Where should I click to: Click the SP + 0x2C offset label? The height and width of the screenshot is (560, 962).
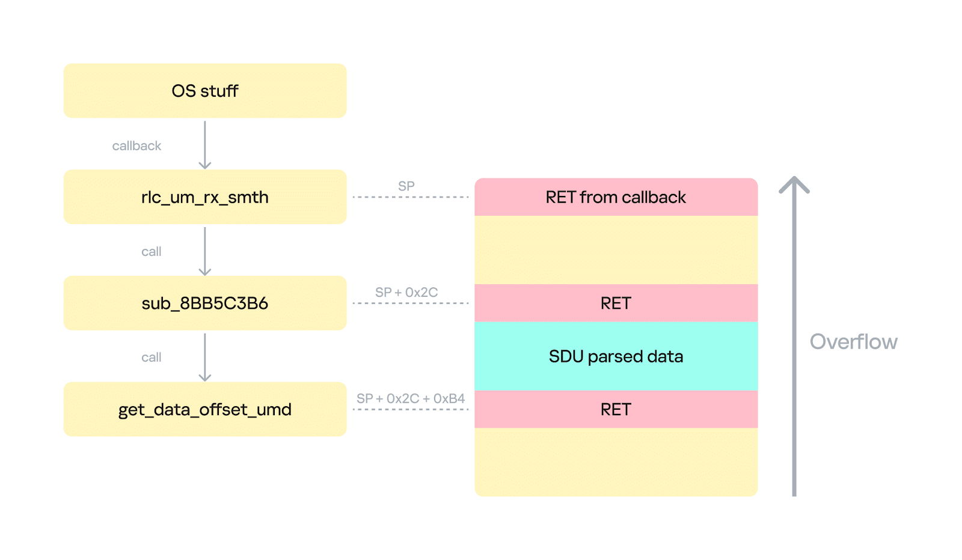click(x=406, y=293)
